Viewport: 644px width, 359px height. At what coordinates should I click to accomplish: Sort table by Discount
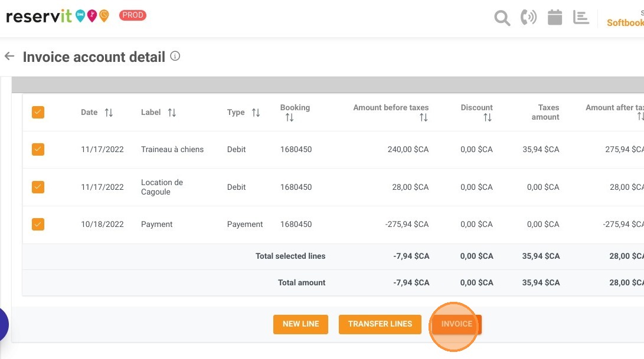coord(487,118)
